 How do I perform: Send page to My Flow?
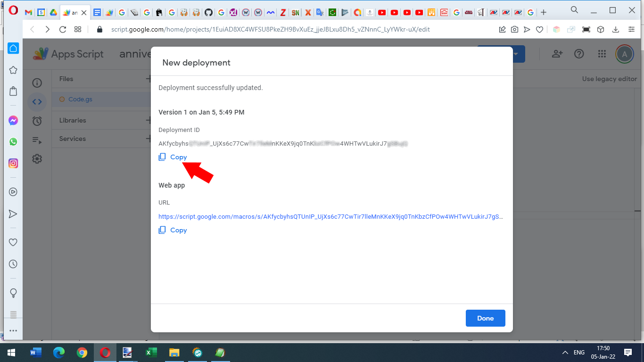point(527,29)
